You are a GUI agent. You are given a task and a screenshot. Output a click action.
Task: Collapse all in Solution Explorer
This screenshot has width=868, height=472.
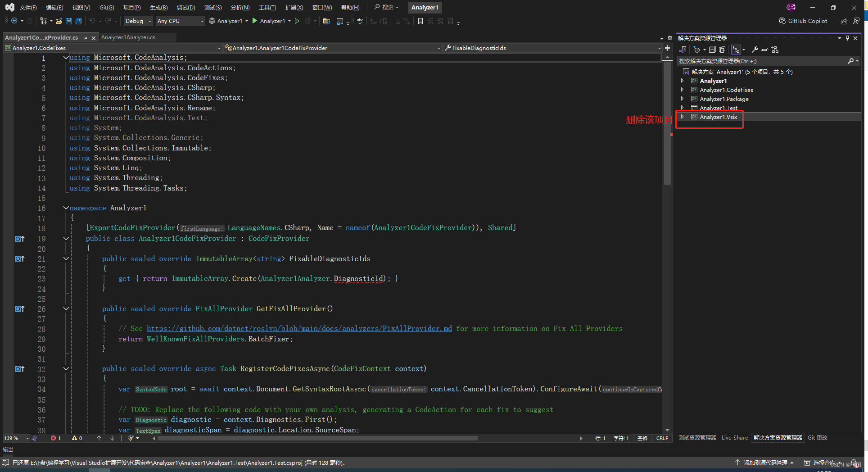click(x=712, y=50)
